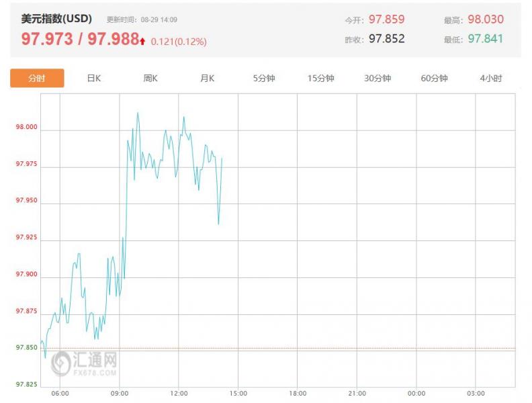Switch to the 5分钟 interval tab
The height and width of the screenshot is (403, 532).
tap(264, 78)
